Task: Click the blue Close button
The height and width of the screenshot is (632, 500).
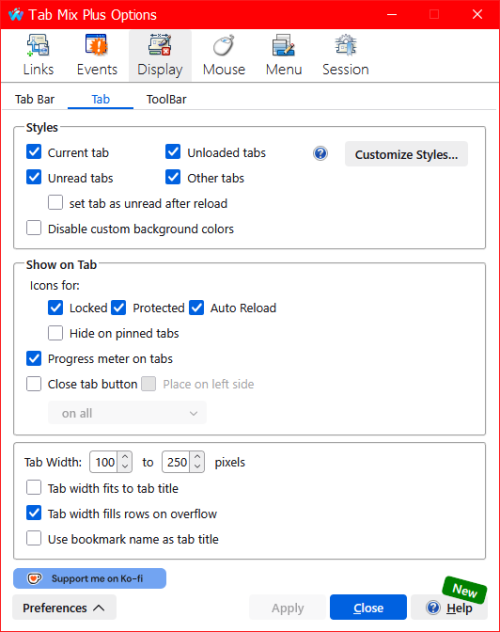Action: tap(368, 607)
